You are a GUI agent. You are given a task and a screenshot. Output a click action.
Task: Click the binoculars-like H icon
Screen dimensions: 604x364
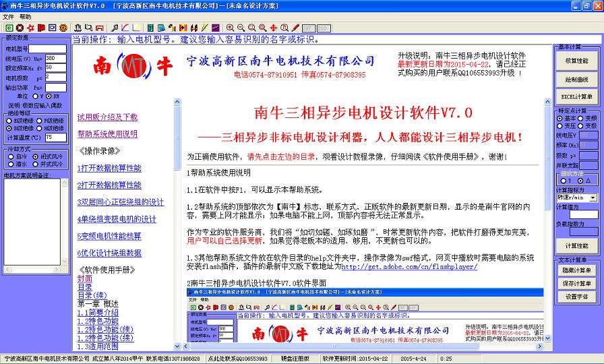[x=193, y=28]
